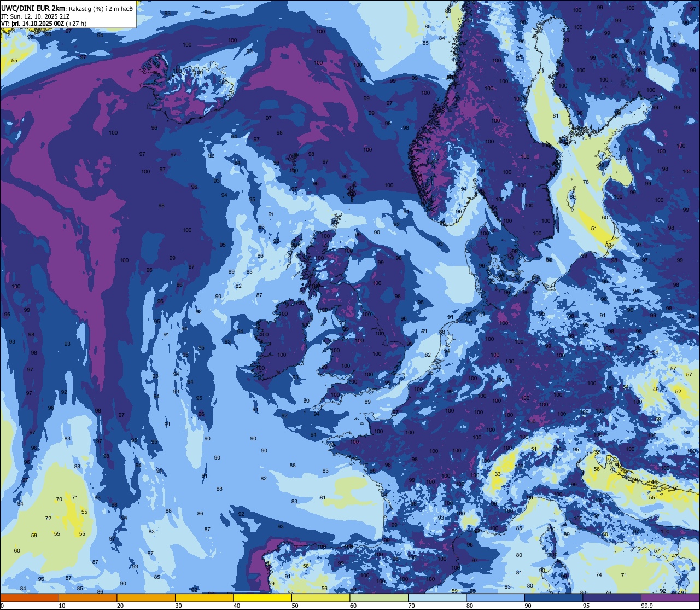Click the legend scale label '40'
The width and height of the screenshot is (700, 610).
(237, 606)
